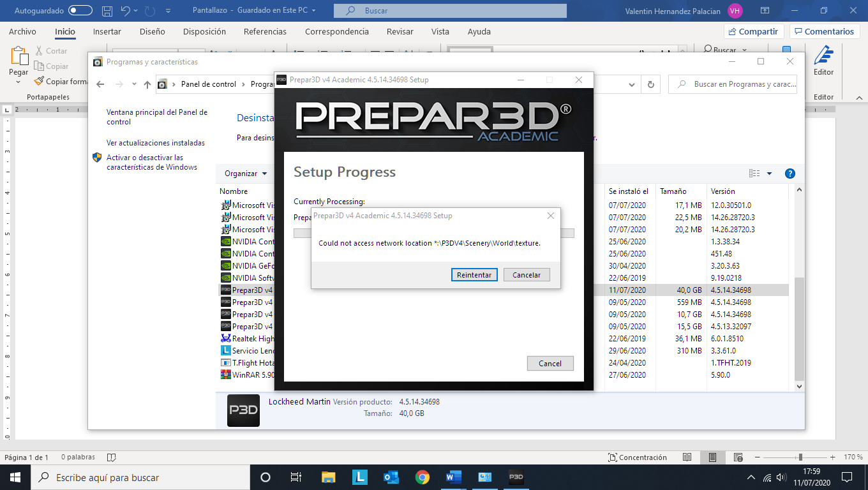Expand the address bar history dropdown

pyautogui.click(x=632, y=84)
